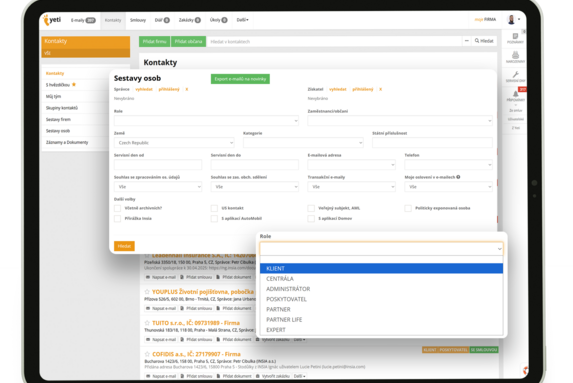
Task: Click the info icon next to Moje oslovení
Action: pos(458,177)
